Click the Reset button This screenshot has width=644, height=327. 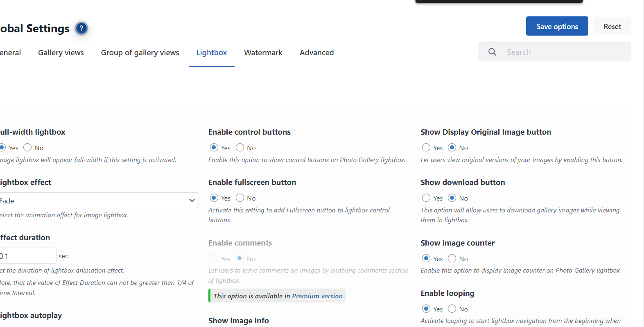pyautogui.click(x=612, y=26)
